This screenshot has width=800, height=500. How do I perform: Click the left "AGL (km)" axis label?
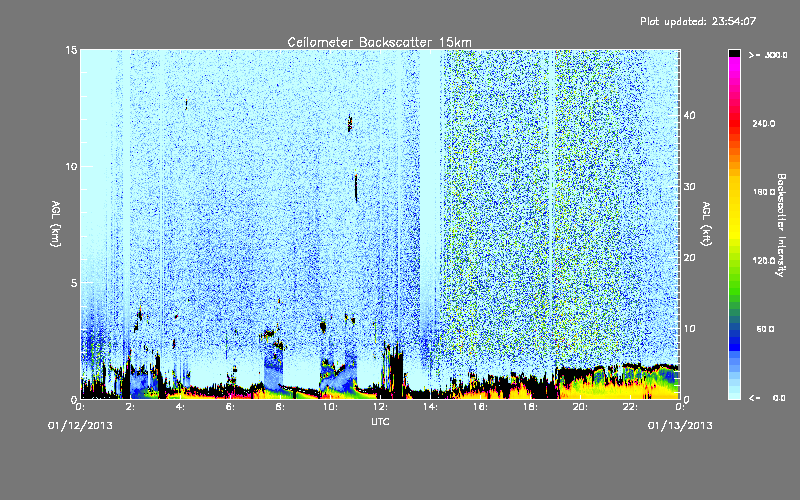(x=55, y=224)
